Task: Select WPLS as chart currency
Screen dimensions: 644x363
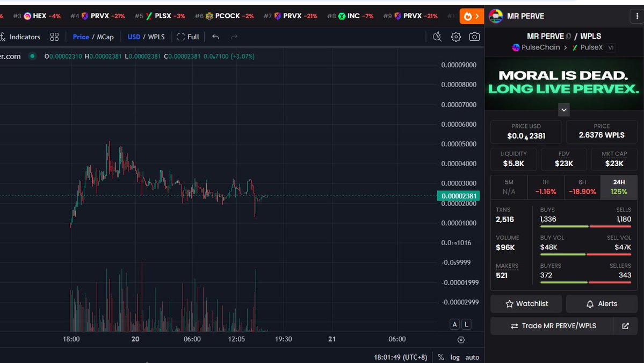Action: (x=156, y=37)
